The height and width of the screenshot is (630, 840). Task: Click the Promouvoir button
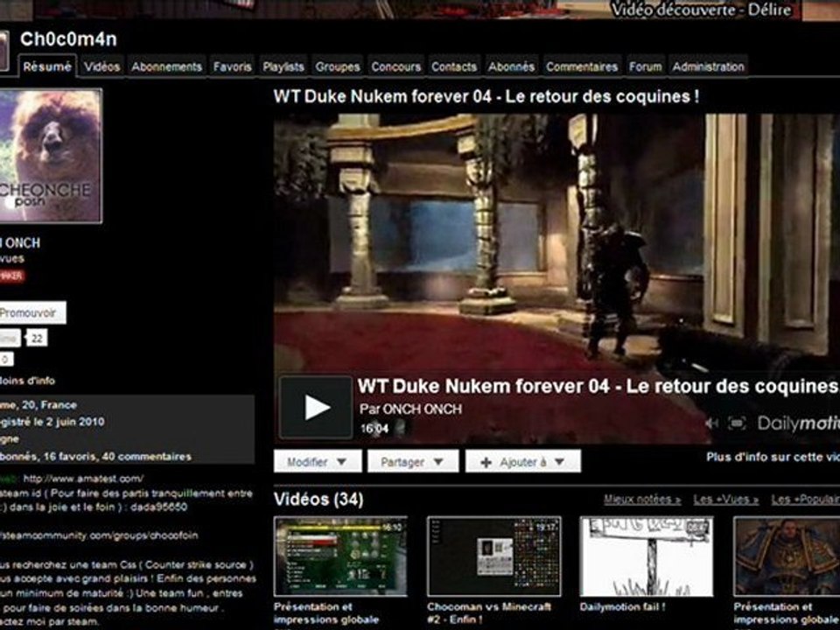tap(32, 313)
